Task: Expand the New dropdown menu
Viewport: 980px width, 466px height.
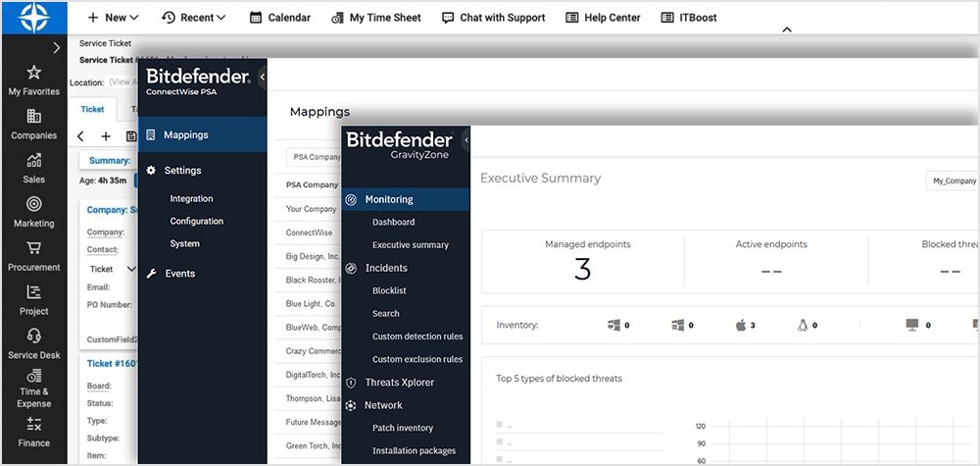Action: click(113, 18)
